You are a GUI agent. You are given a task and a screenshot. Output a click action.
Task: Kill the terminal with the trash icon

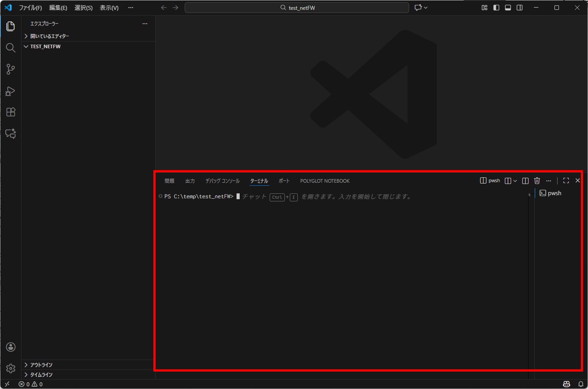537,180
